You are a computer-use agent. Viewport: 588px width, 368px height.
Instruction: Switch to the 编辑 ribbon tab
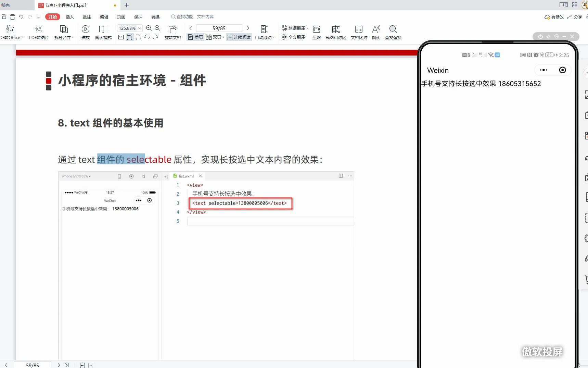(104, 17)
